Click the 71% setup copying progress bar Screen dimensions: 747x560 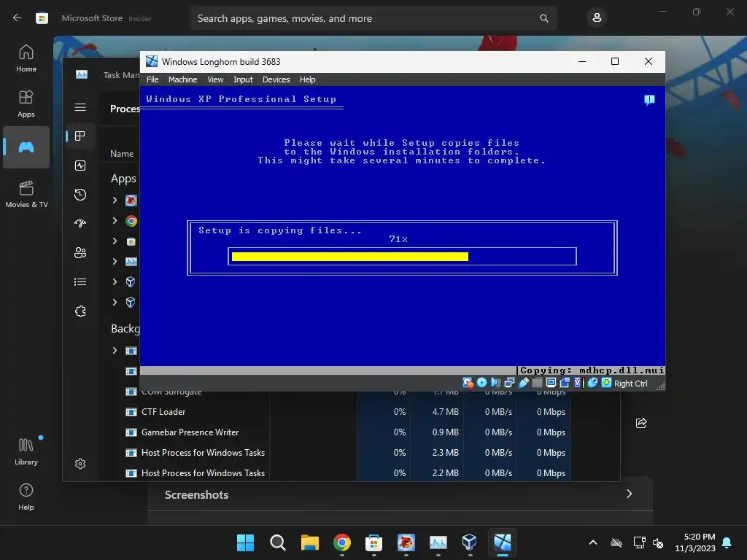402,257
